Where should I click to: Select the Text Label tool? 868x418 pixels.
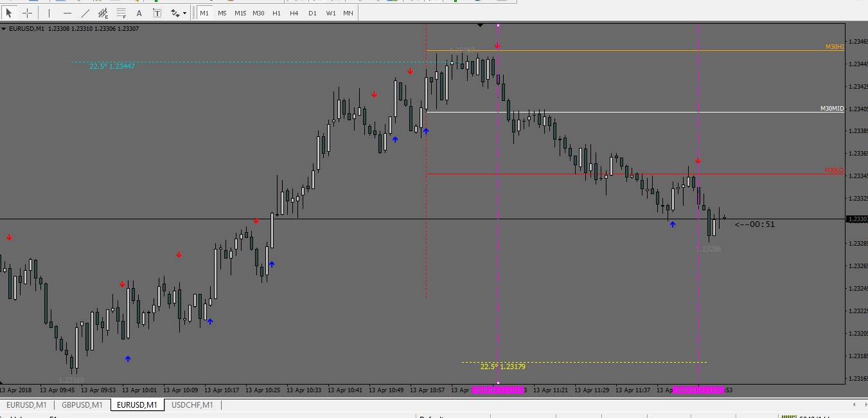pyautogui.click(x=157, y=13)
